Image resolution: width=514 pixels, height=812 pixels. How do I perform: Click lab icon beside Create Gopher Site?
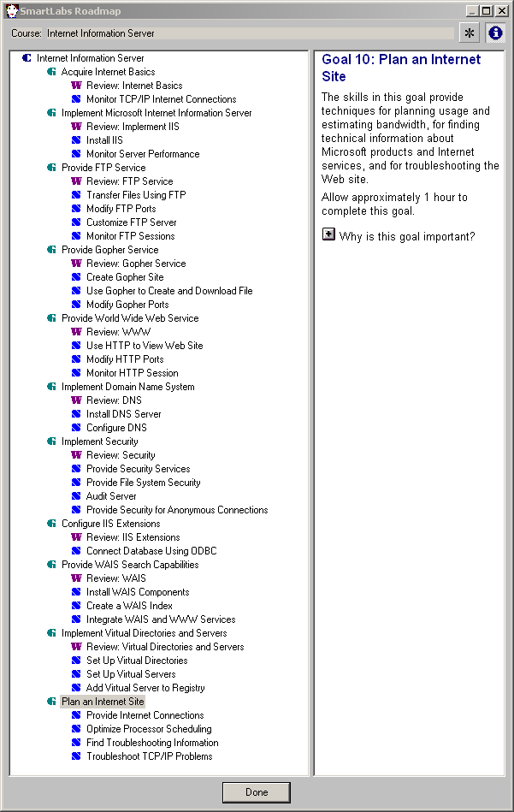click(76, 277)
